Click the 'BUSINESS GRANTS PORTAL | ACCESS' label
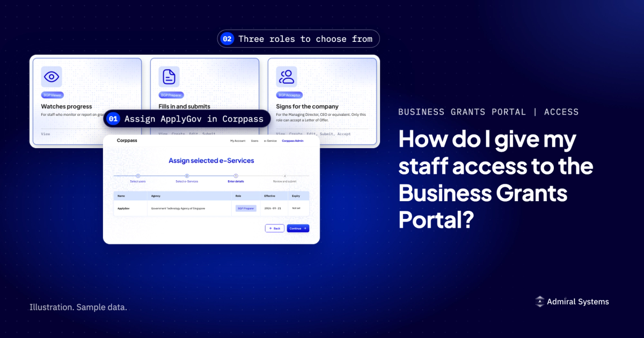Screen dimensions: 644x338 (488, 112)
